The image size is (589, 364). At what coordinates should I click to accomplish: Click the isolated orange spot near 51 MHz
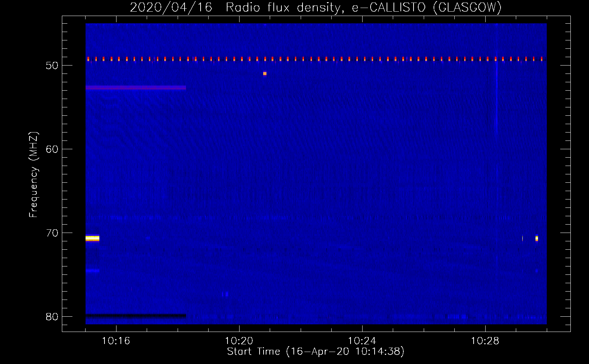(x=265, y=74)
